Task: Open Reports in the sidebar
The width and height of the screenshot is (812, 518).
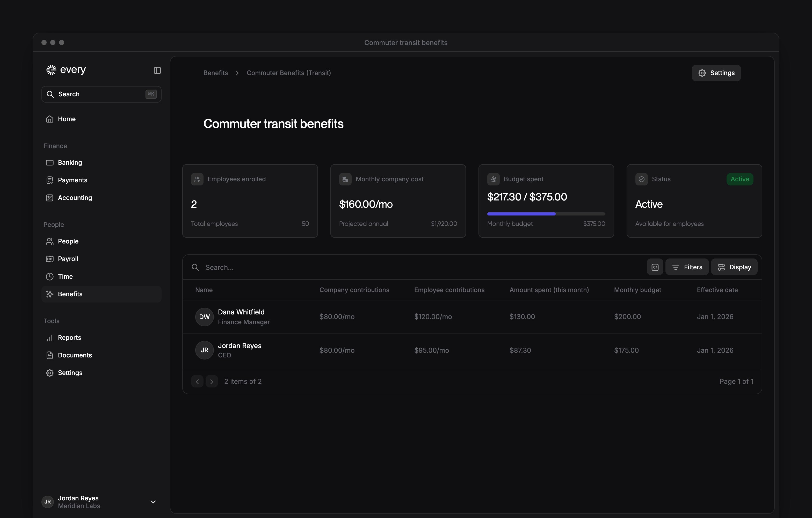Action: [x=101, y=337]
